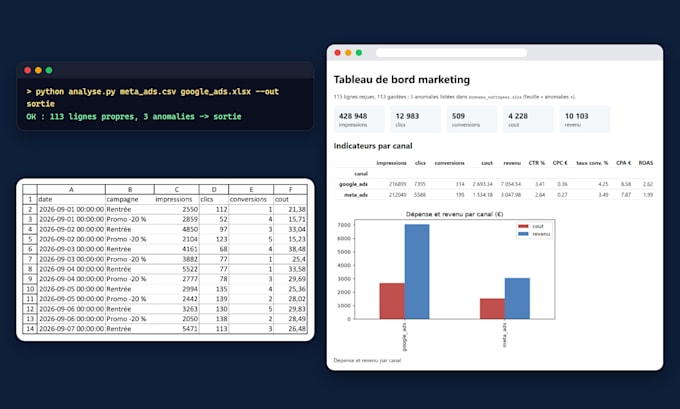The image size is (680, 409).
Task: Click the spreadsheet cell with cout 25,4
Action: 290,259
